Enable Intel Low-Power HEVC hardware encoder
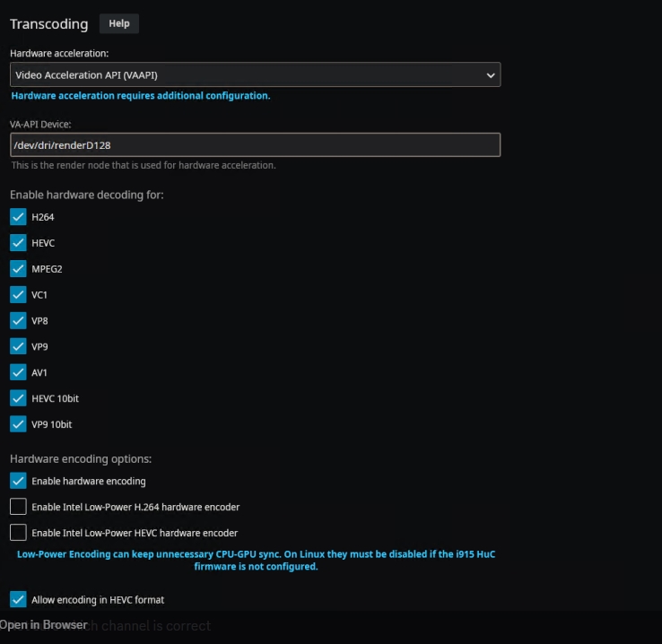The height and width of the screenshot is (644, 662). click(x=18, y=533)
